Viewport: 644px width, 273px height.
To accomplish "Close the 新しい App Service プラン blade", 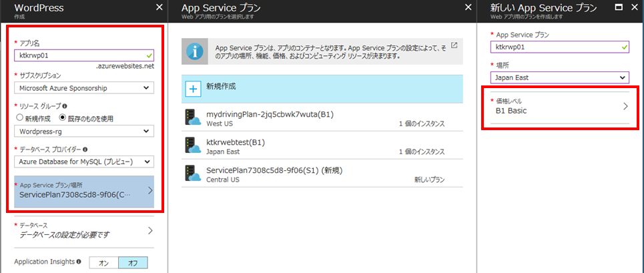I will click(635, 7).
